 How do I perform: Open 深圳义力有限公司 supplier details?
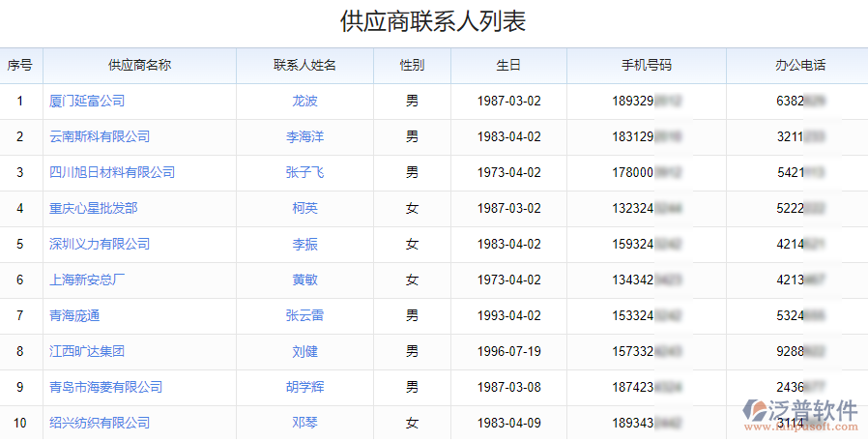(x=100, y=244)
